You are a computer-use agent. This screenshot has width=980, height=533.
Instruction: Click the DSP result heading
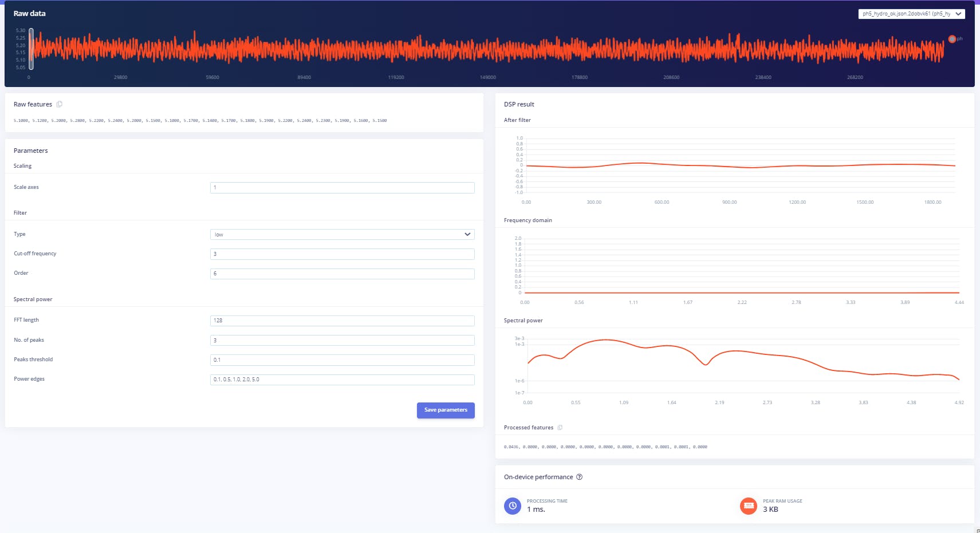519,104
